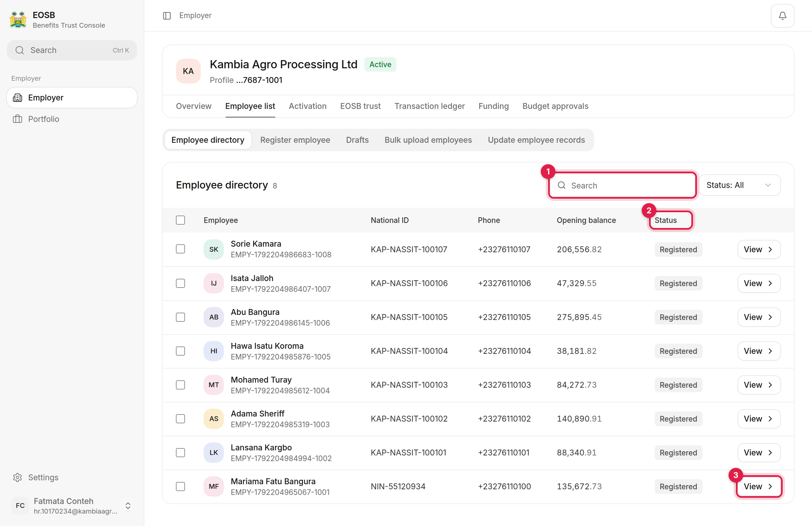This screenshot has height=526, width=812.
Task: Click View for Adama Sheriff
Action: pos(759,419)
